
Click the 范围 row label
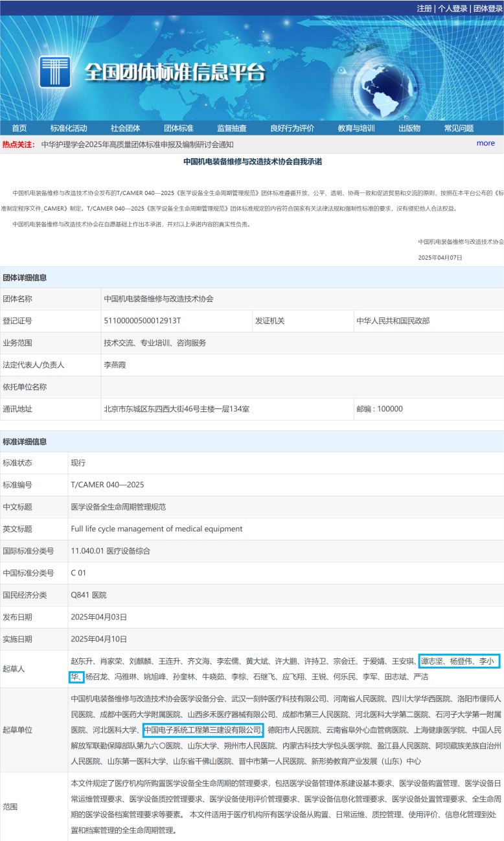click(x=10, y=807)
